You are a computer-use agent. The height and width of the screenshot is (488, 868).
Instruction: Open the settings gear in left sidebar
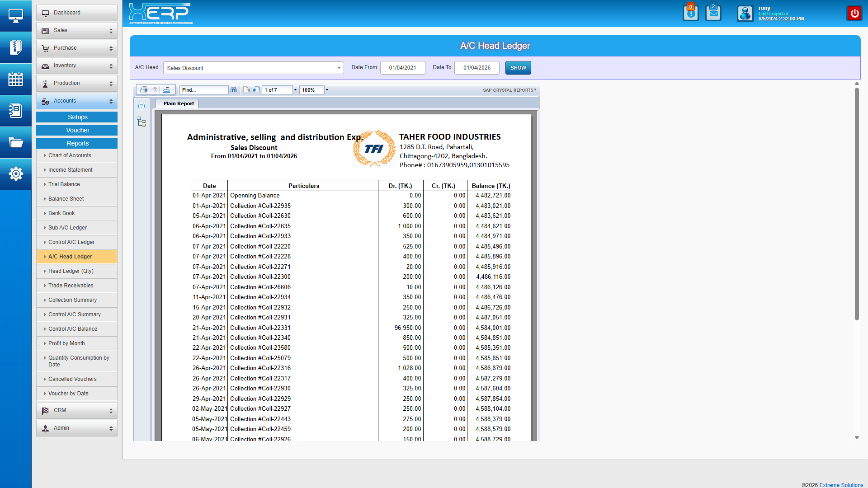coord(15,174)
